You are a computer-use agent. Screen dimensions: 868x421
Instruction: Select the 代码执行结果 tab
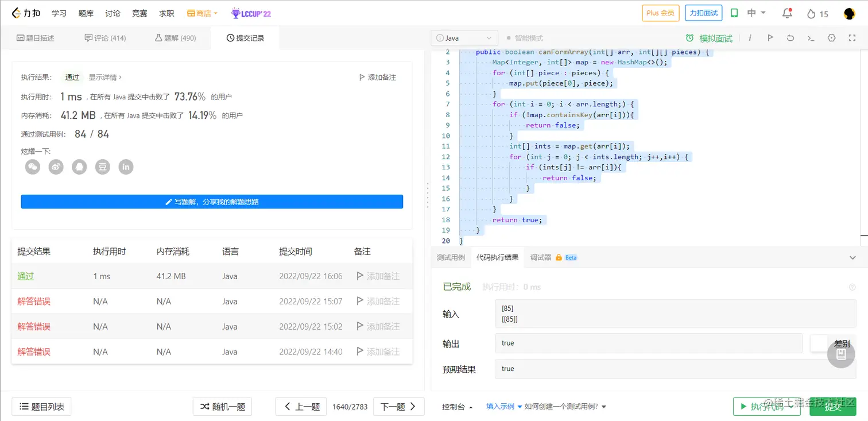(x=497, y=258)
